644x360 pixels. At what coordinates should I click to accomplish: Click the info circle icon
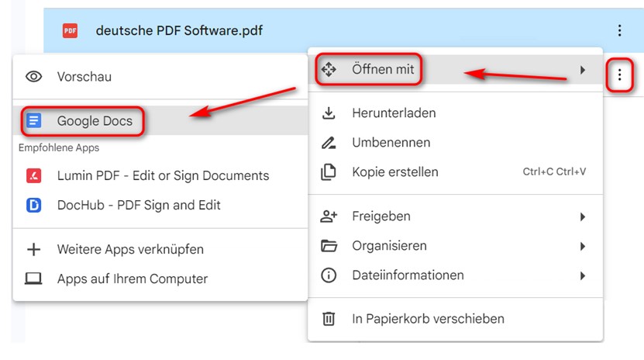pos(329,275)
